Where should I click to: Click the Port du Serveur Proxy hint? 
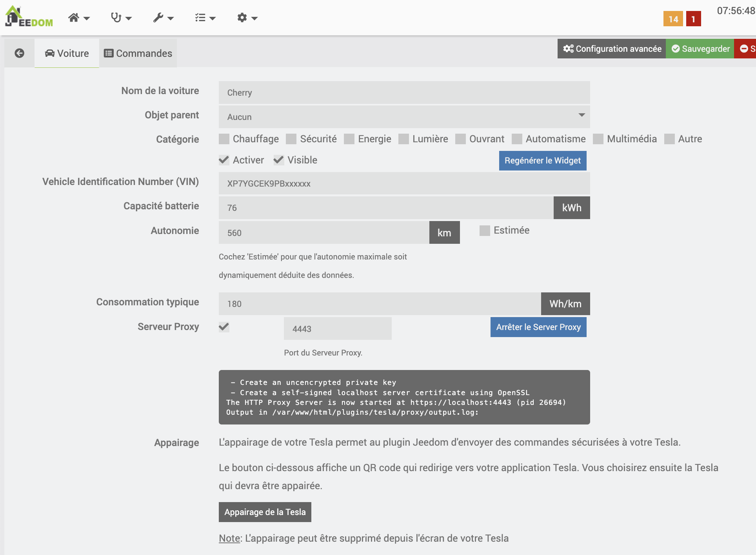coord(323,353)
